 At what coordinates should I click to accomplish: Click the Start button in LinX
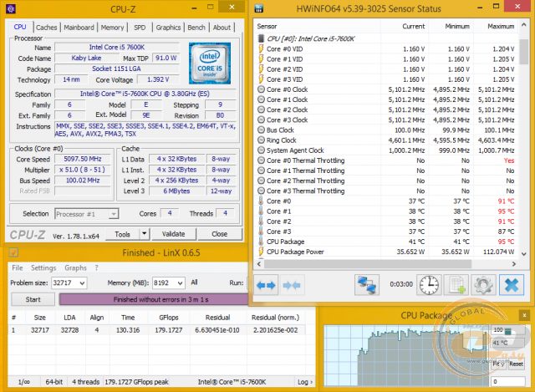click(x=33, y=299)
